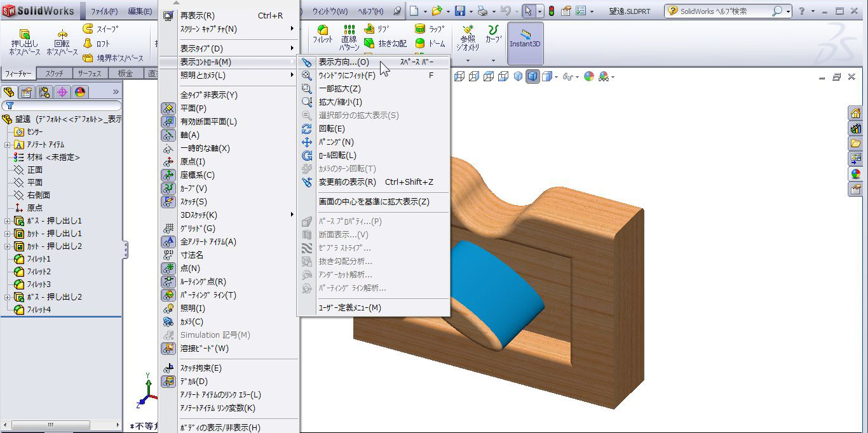This screenshot has height=433, width=868.
Task: Open the カーブ curves dropdown
Action: coord(493,61)
